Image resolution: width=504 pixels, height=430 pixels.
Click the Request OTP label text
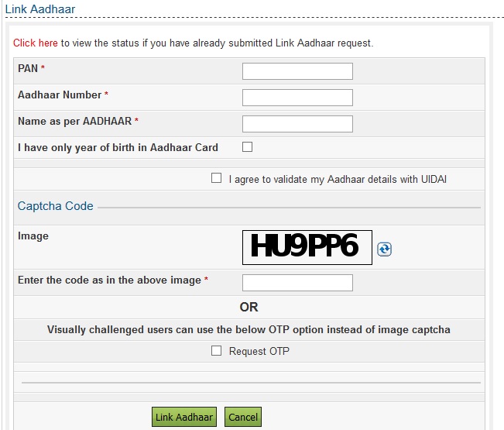coord(259,351)
